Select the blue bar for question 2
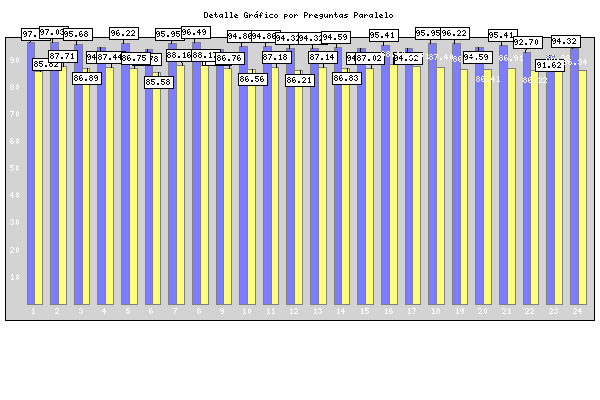The height and width of the screenshot is (400, 600). (x=55, y=173)
